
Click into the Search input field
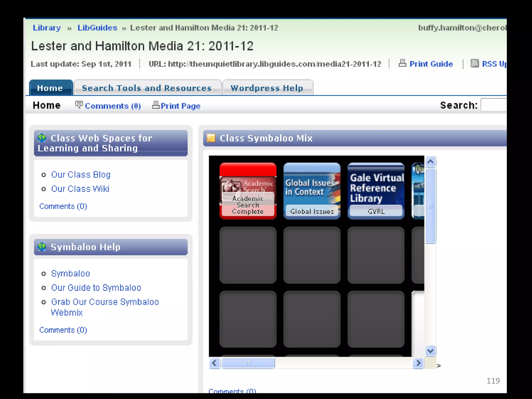[494, 105]
